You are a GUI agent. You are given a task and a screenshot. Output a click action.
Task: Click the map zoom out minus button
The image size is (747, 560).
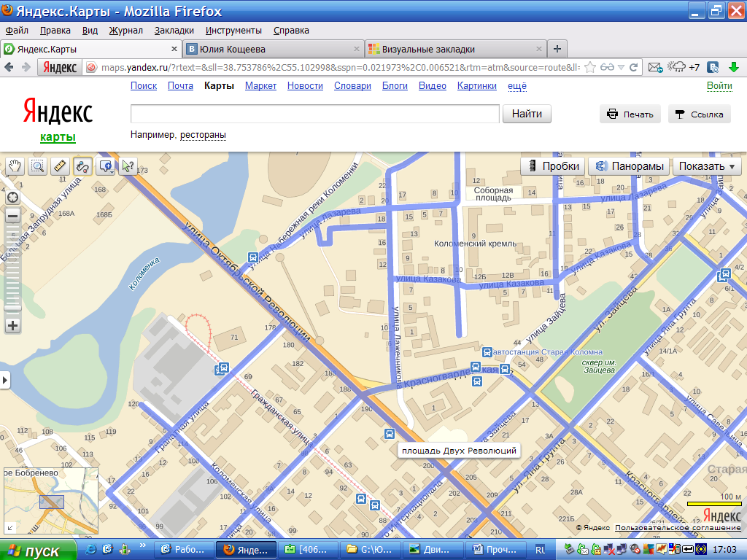(x=13, y=216)
